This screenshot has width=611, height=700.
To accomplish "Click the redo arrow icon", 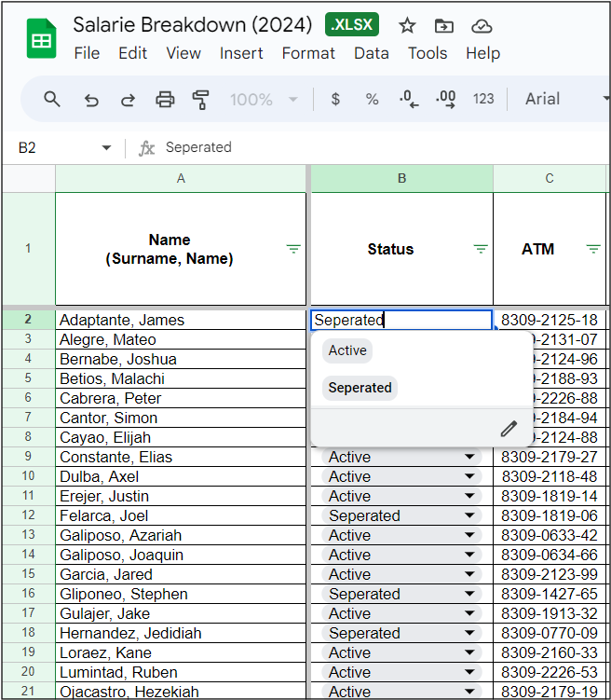I will coord(128,99).
